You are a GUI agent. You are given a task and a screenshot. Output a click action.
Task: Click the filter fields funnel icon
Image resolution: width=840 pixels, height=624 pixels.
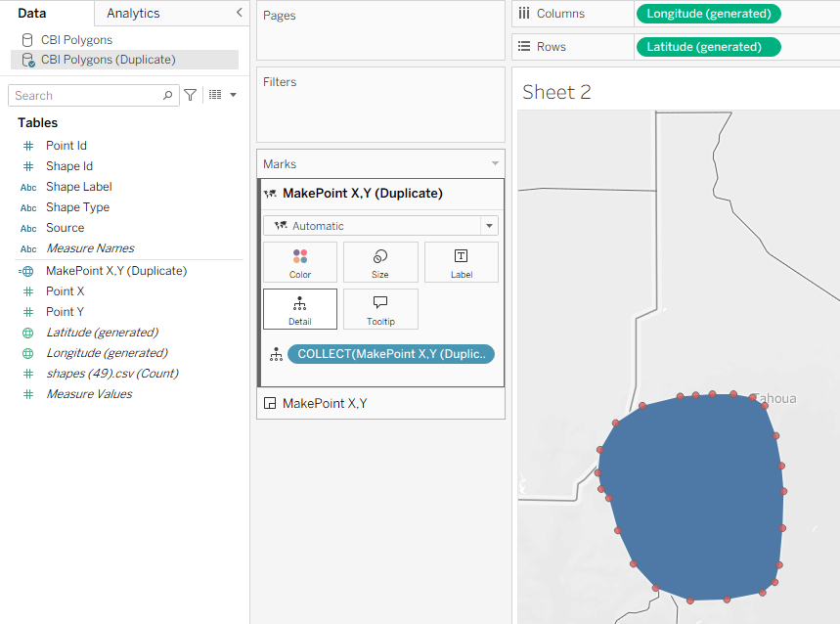(191, 95)
